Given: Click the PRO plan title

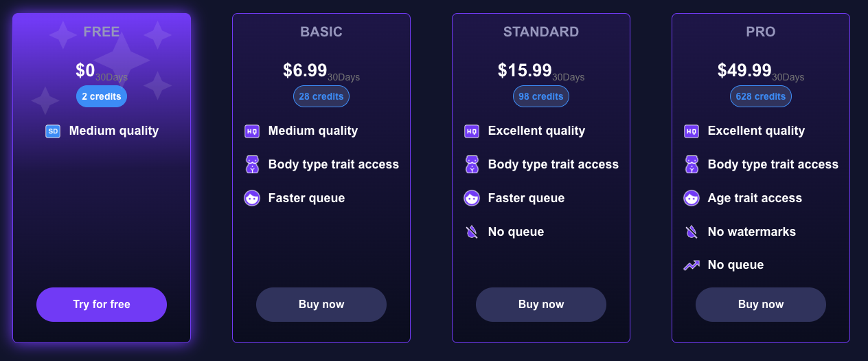Looking at the screenshot, I should (x=761, y=32).
